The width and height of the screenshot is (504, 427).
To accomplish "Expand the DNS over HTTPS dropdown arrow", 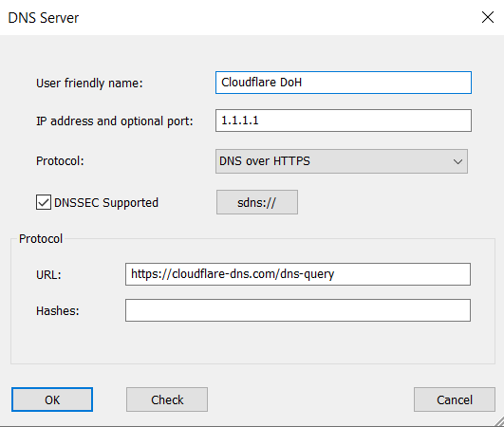I will pyautogui.click(x=457, y=161).
